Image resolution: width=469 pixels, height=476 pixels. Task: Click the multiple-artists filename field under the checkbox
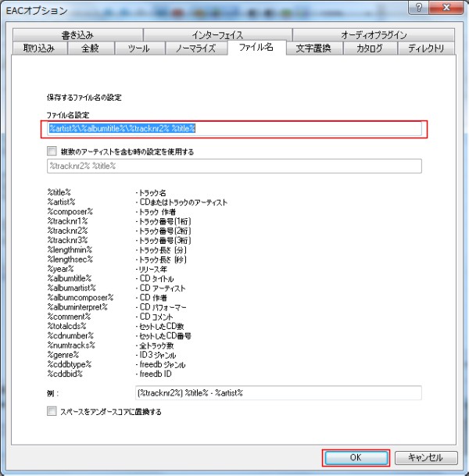coord(234,166)
